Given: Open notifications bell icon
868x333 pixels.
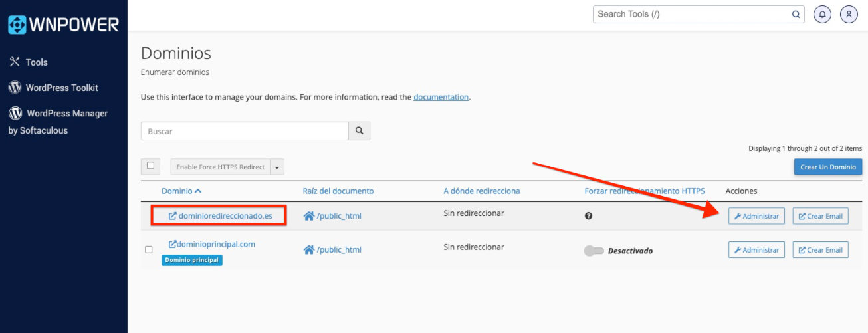Looking at the screenshot, I should coord(822,14).
